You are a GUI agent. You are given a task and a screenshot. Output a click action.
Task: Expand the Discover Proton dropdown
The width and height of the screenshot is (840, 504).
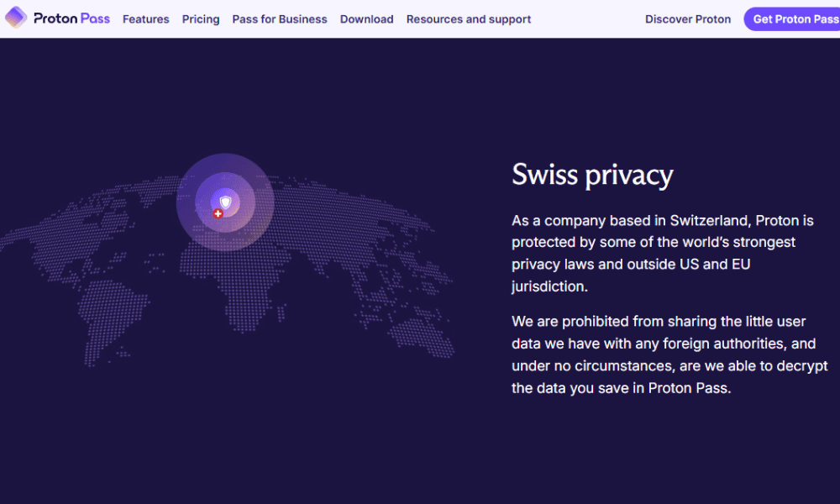tap(688, 18)
